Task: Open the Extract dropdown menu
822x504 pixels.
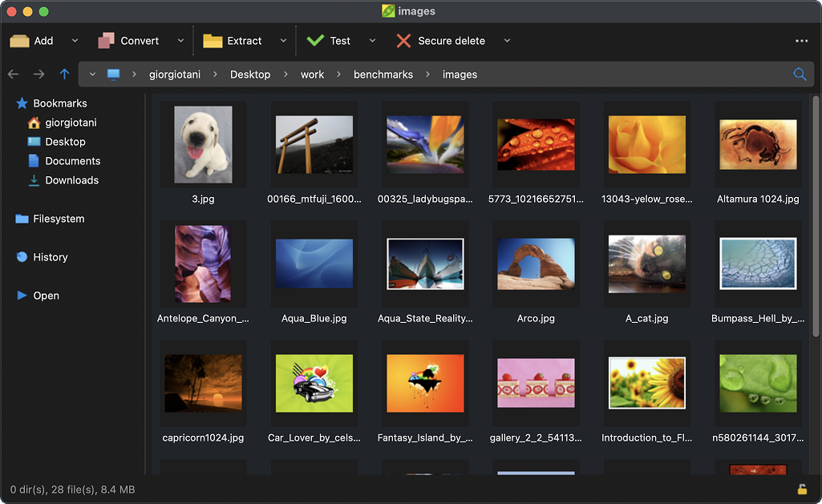Action: tap(282, 40)
